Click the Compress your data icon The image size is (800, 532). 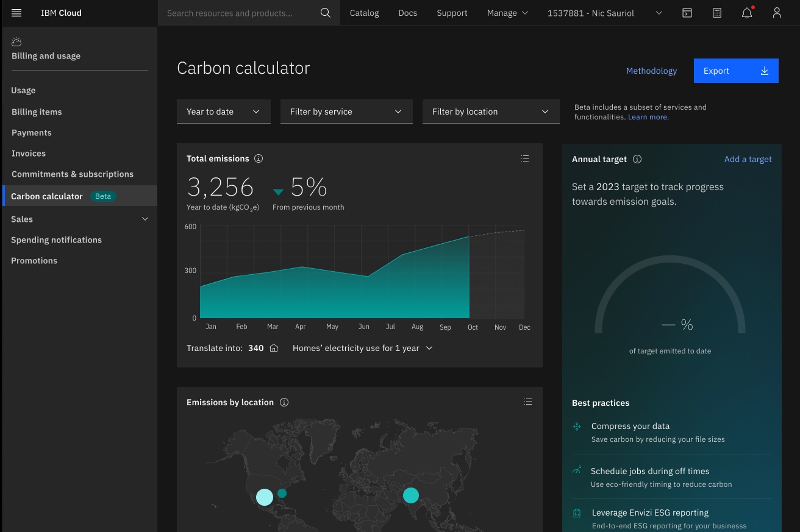click(x=577, y=426)
